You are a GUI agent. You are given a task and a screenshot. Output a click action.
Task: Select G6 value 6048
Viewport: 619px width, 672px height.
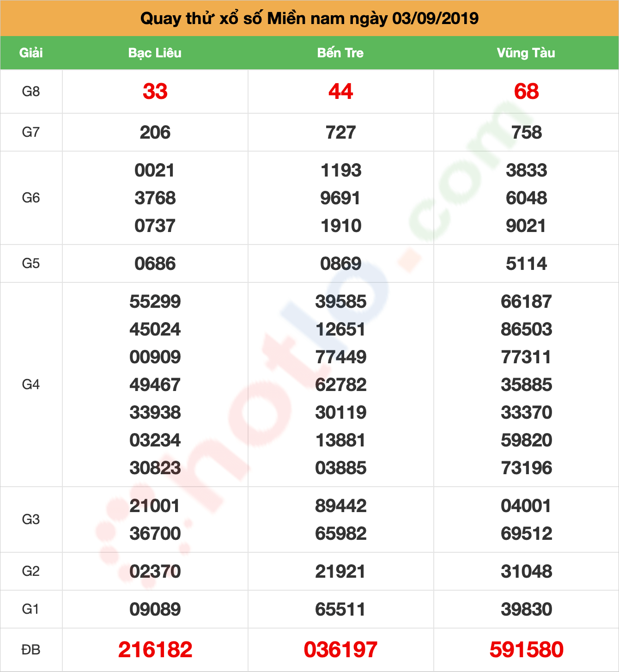(x=527, y=198)
